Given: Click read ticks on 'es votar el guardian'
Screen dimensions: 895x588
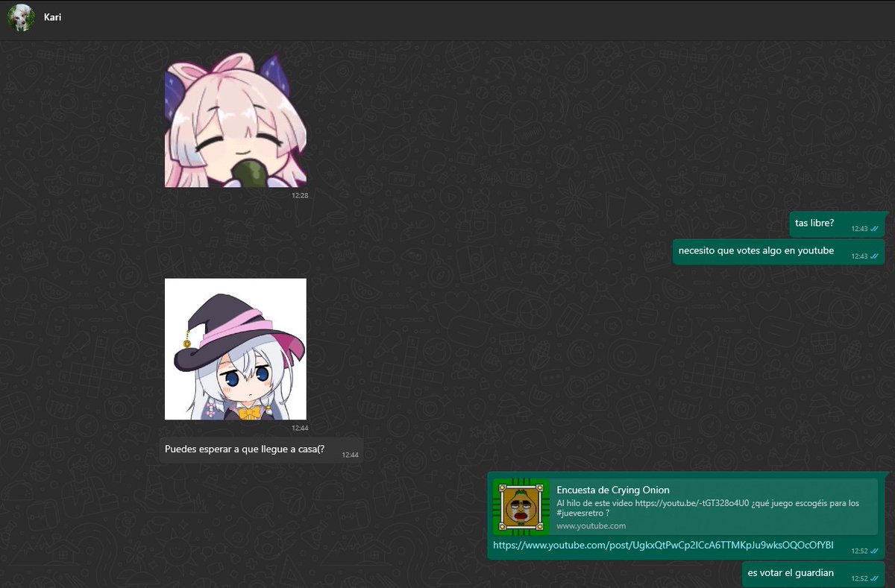Looking at the screenshot, I should (x=874, y=578).
